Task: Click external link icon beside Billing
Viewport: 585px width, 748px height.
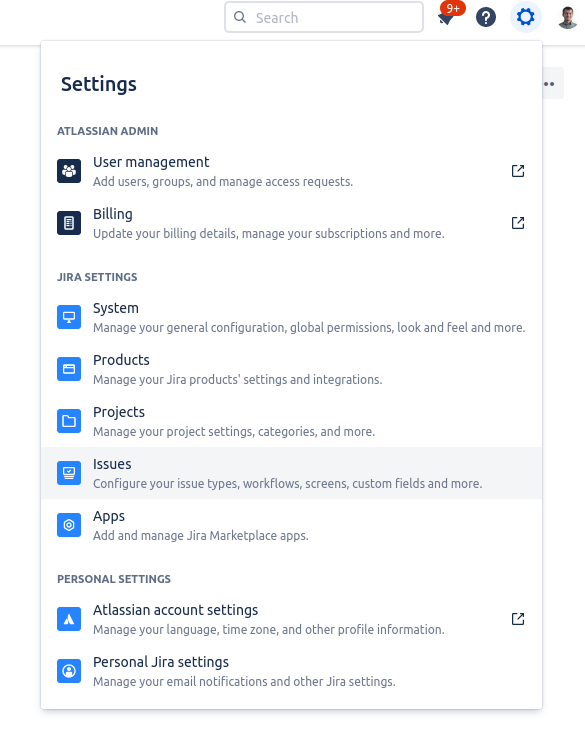Action: pos(518,223)
